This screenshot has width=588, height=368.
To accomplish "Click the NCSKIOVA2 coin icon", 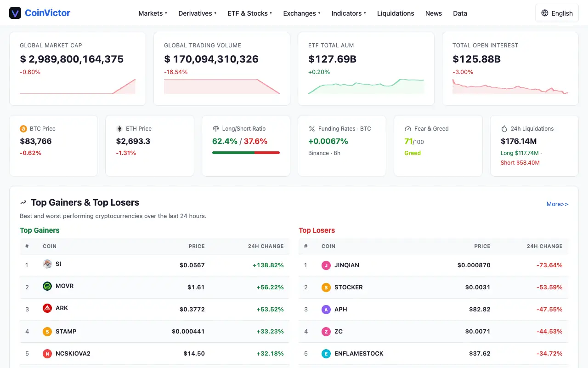I will click(x=47, y=354).
